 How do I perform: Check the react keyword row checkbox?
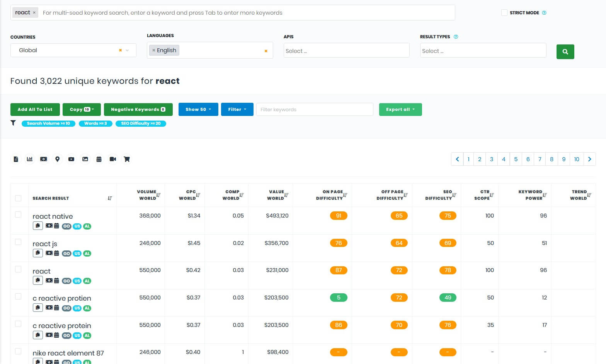click(x=18, y=269)
